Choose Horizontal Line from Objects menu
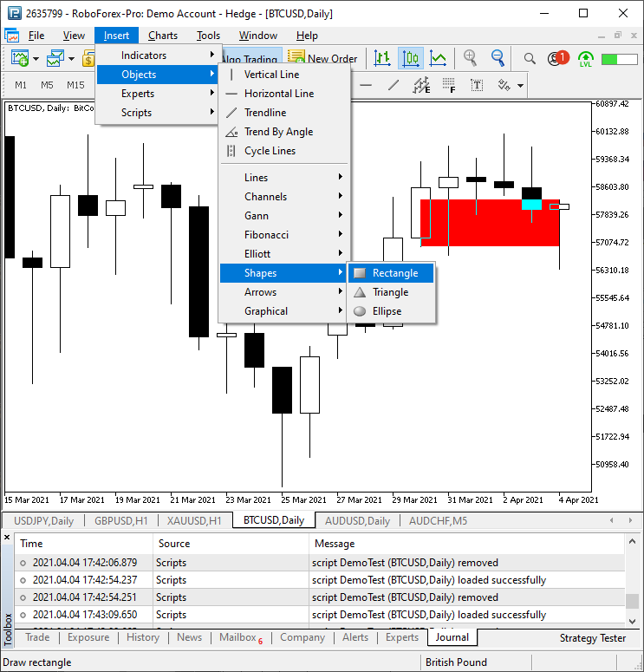 [284, 94]
